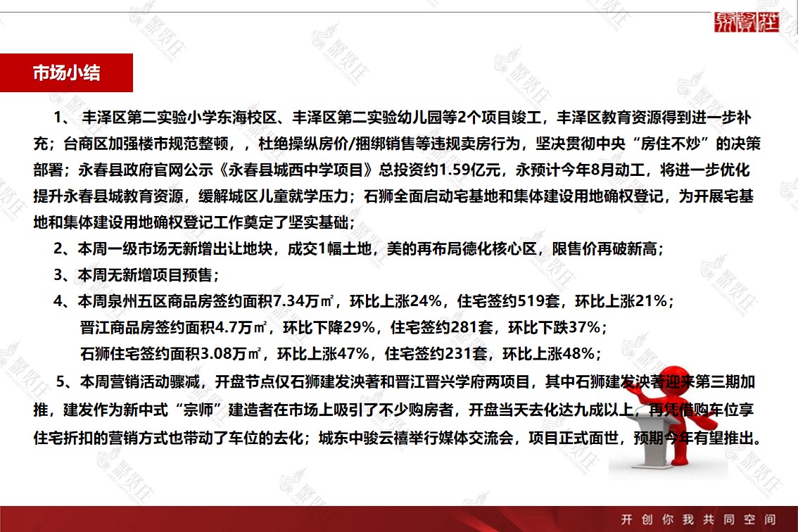
Task: Click the line starting 提升永春县城教育资源
Action: 393,196
